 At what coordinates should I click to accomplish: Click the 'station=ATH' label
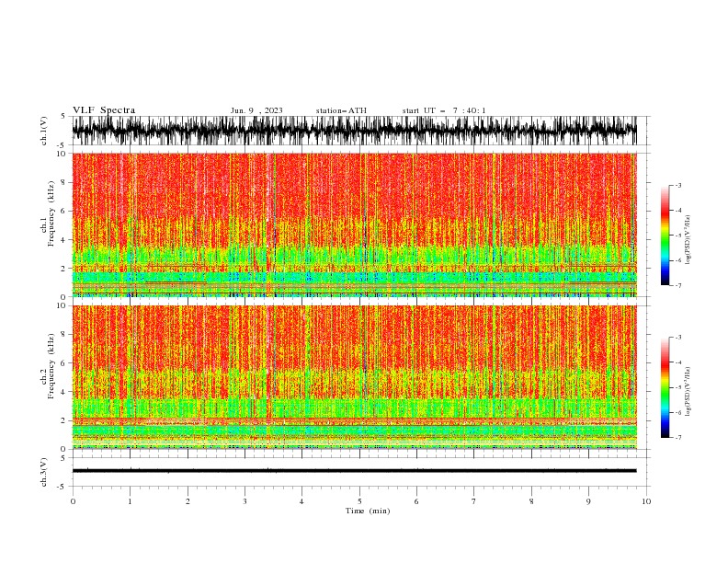click(341, 110)
